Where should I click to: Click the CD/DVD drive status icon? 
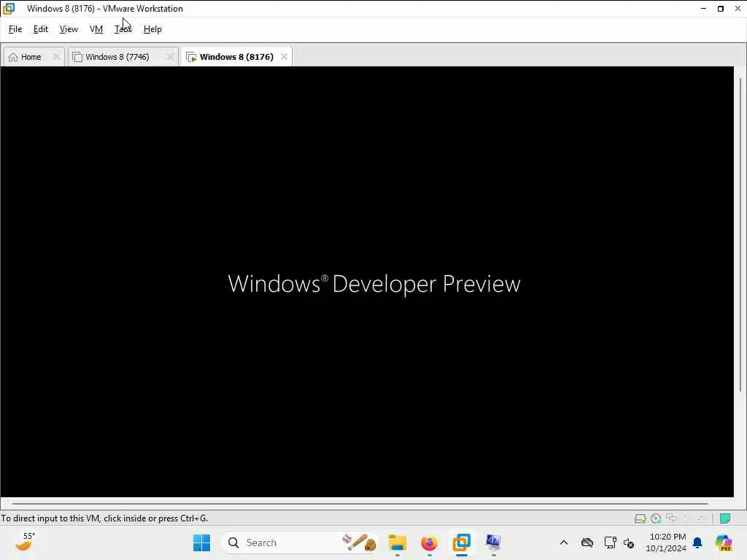click(656, 518)
